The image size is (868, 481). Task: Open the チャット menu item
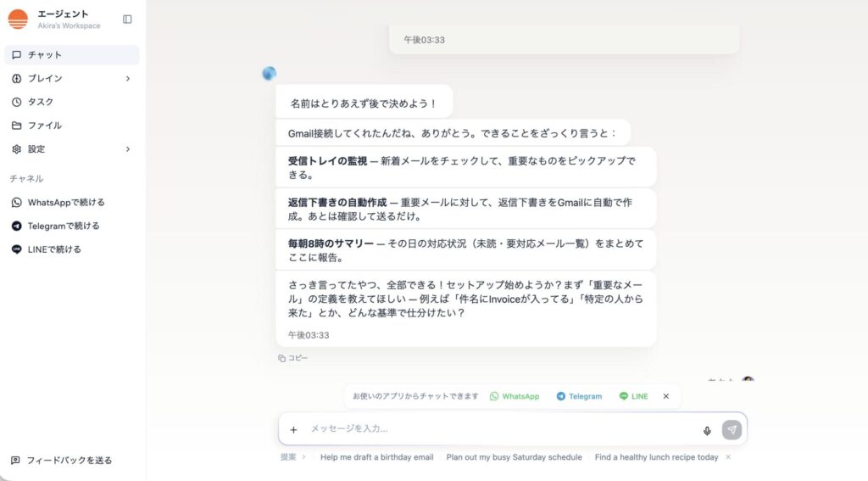(x=44, y=55)
